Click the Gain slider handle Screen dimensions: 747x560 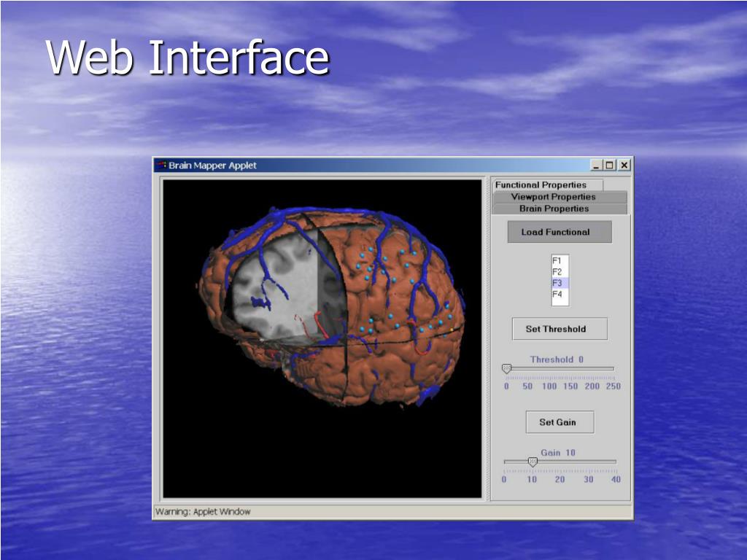pos(533,462)
